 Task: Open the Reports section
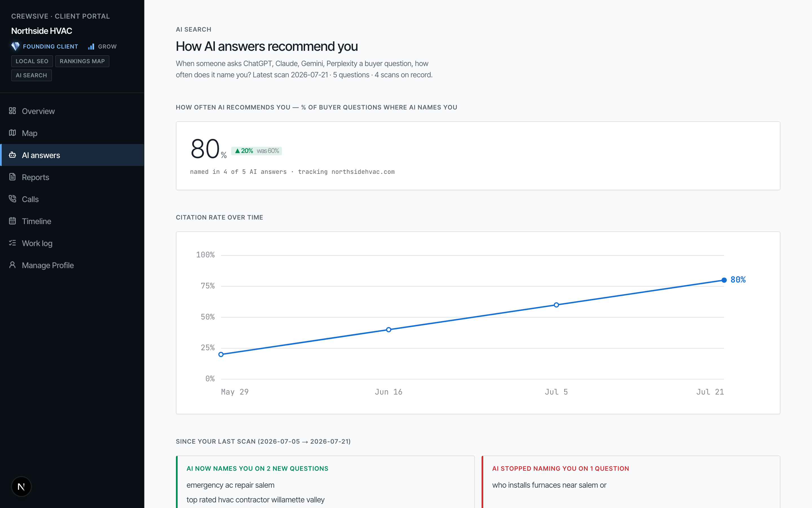72,177
